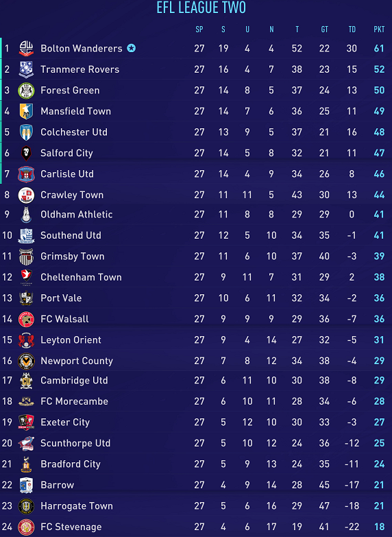This screenshot has height=537, width=392.
Task: Click the Exeter City table row name
Action: click(x=65, y=422)
